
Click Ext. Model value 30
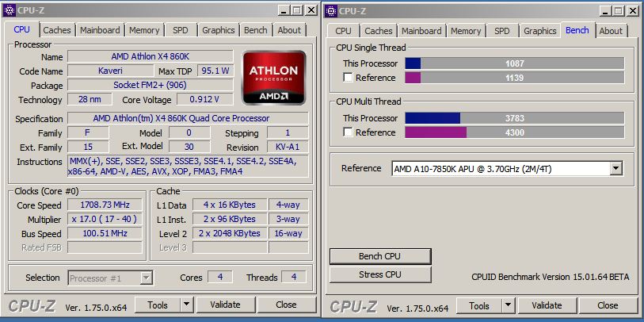[x=189, y=147]
